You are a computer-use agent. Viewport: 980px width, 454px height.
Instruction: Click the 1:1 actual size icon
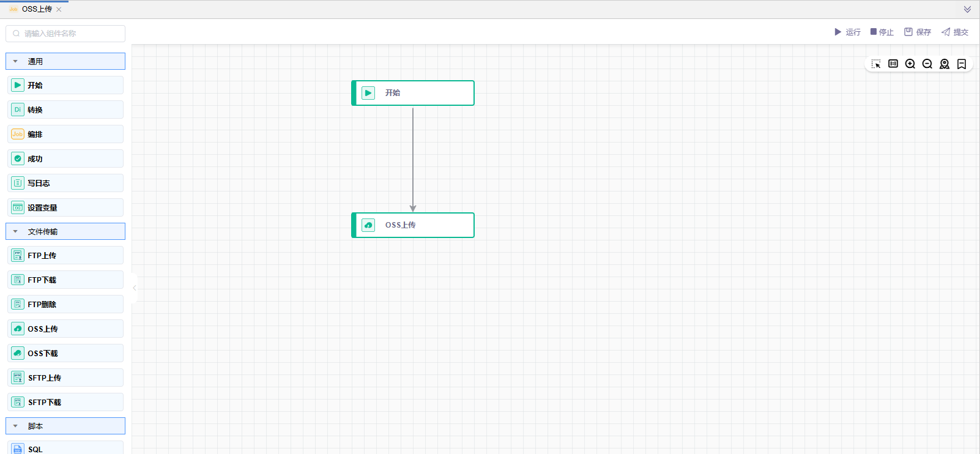click(x=893, y=64)
